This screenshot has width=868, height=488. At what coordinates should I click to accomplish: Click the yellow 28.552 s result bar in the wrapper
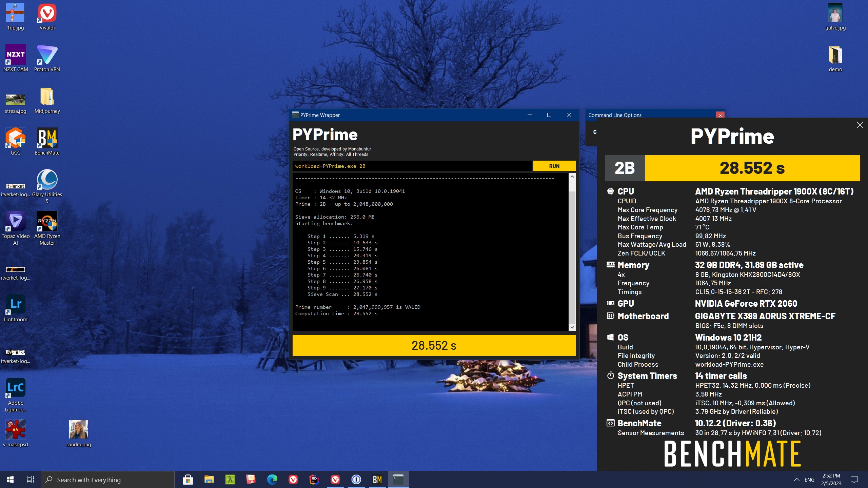point(434,345)
